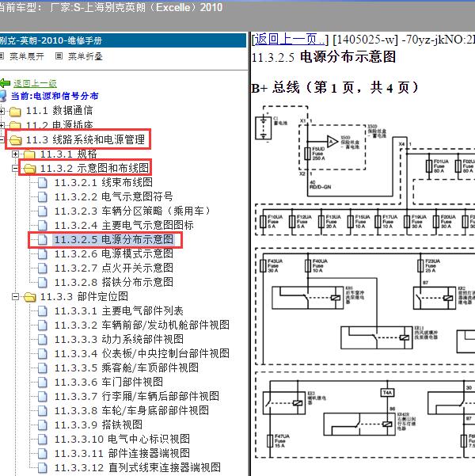Open 11.3.2.3 车辆分区策略（乘用车）
This screenshot has width=475, height=476.
(132, 211)
